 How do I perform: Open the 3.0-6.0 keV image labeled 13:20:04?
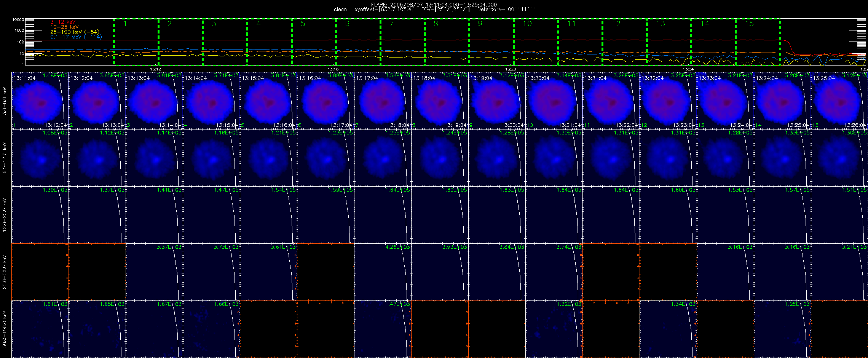pyautogui.click(x=554, y=101)
